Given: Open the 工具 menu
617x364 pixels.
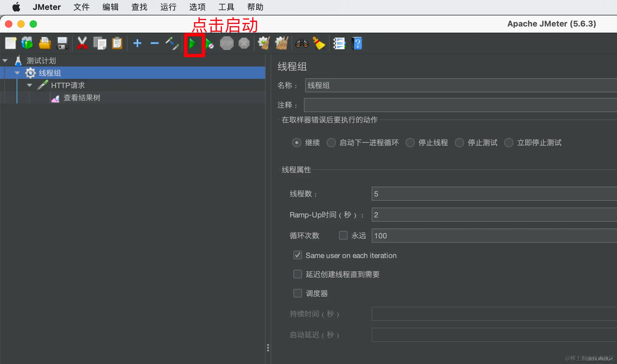Looking at the screenshot, I should tap(226, 7).
